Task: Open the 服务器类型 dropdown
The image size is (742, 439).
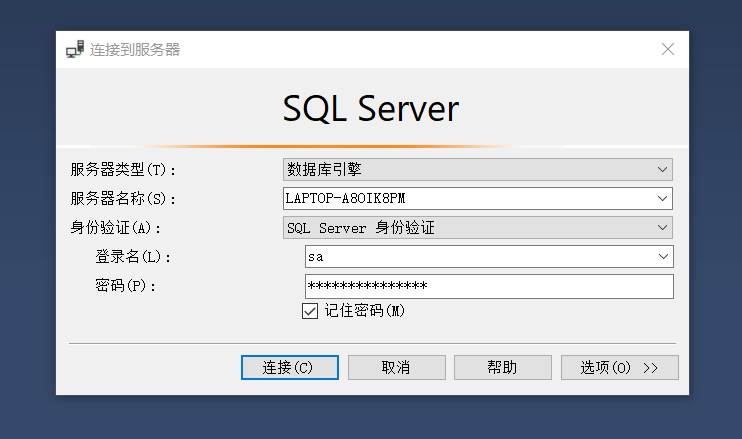Action: [477, 169]
